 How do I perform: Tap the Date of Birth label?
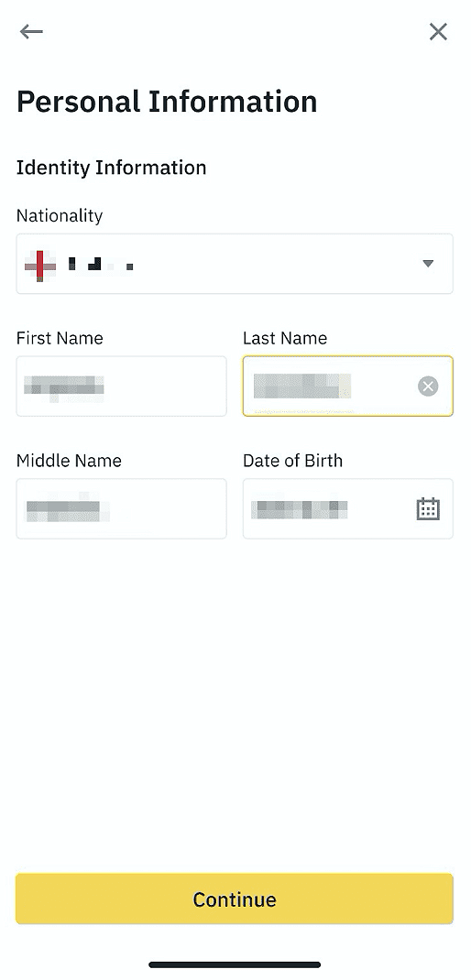[292, 461]
